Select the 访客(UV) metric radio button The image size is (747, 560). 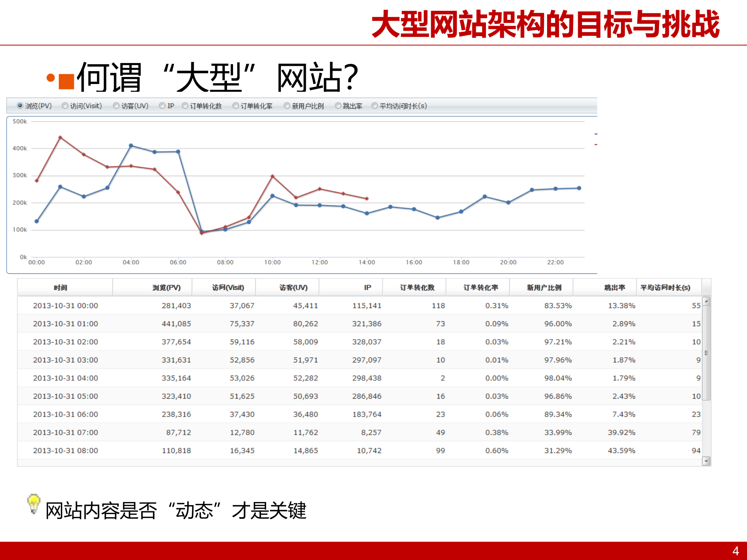[x=116, y=105]
